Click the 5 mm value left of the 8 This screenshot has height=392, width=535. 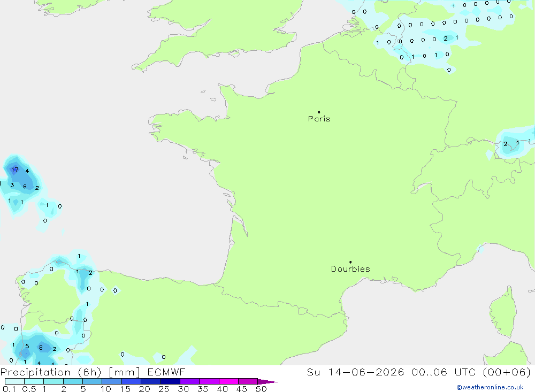pos(27,347)
